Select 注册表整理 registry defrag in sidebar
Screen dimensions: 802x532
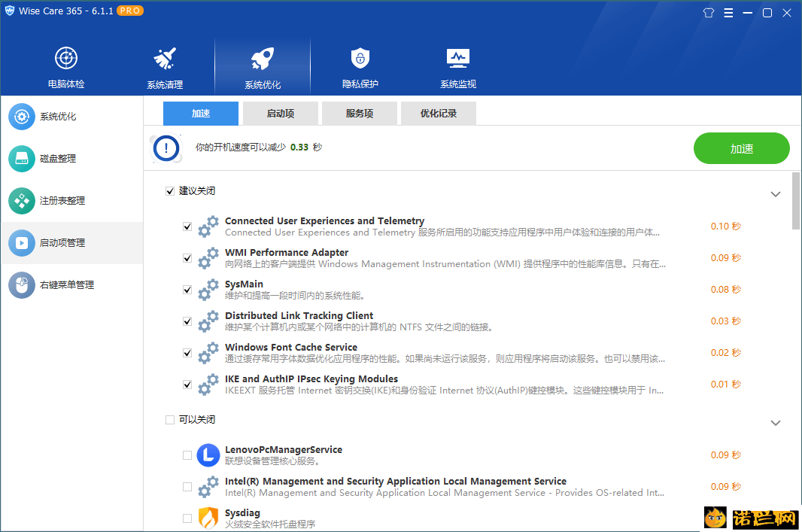tap(71, 200)
